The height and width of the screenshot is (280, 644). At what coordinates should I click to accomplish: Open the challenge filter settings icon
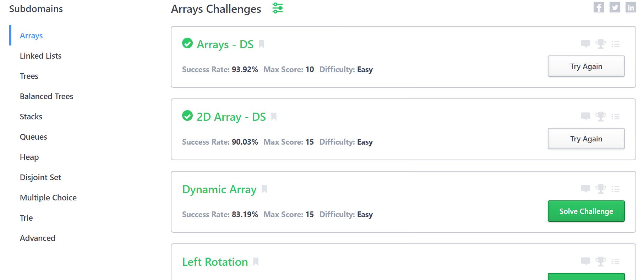tap(278, 8)
